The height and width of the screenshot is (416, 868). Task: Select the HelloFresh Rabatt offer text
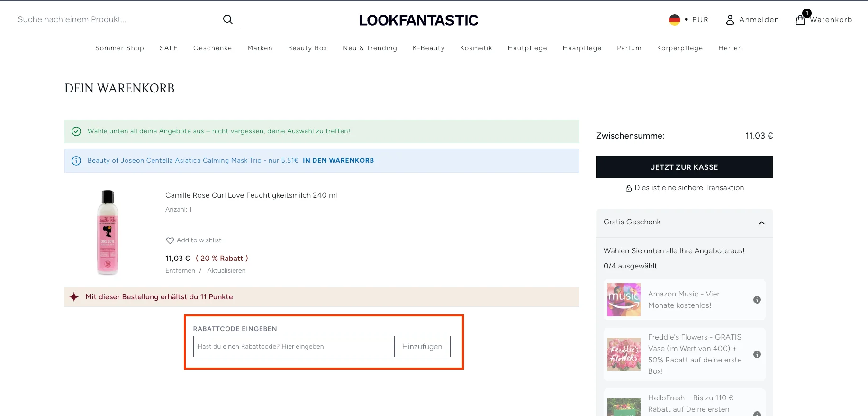pyautogui.click(x=691, y=404)
